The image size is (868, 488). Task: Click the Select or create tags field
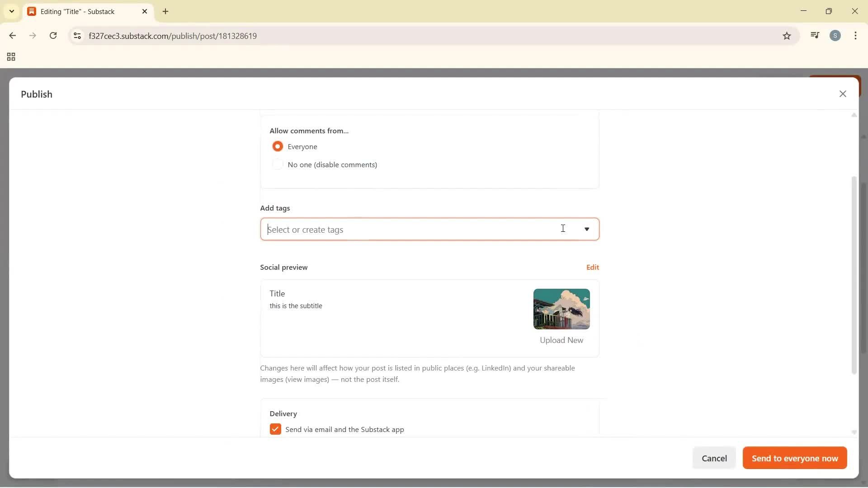407,229
